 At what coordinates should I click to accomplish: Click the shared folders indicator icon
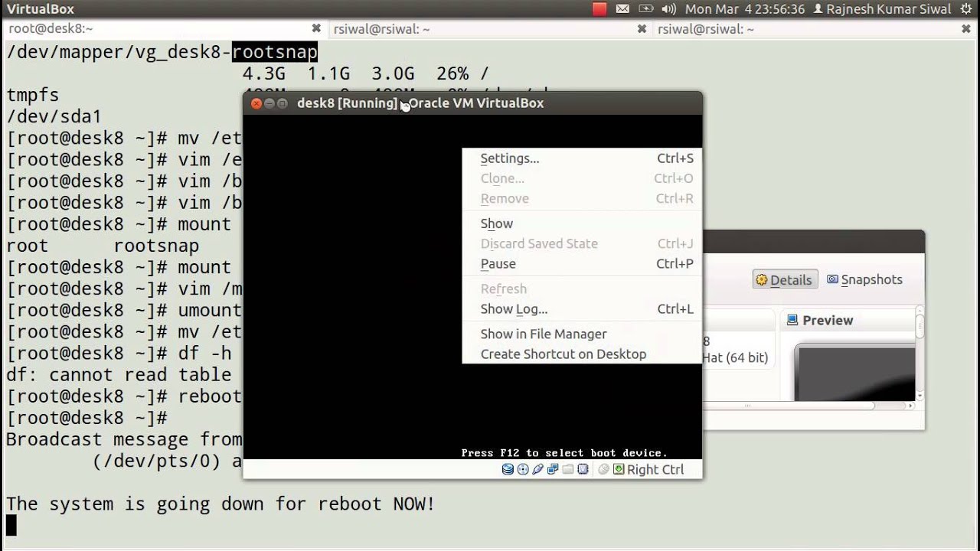point(568,469)
